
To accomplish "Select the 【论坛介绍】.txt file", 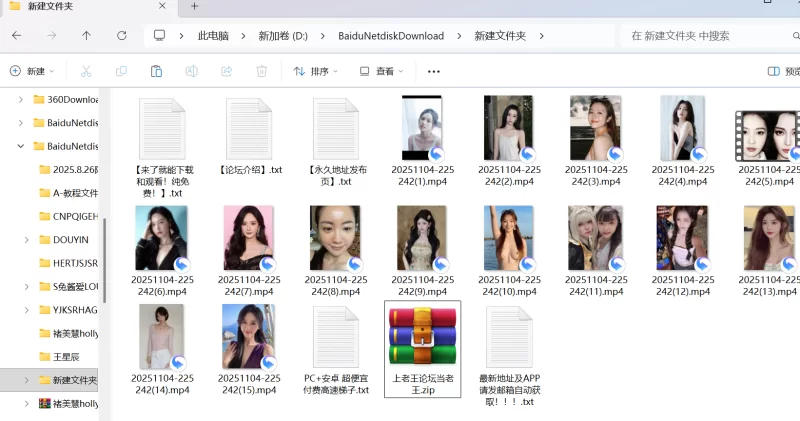I will pos(249,137).
